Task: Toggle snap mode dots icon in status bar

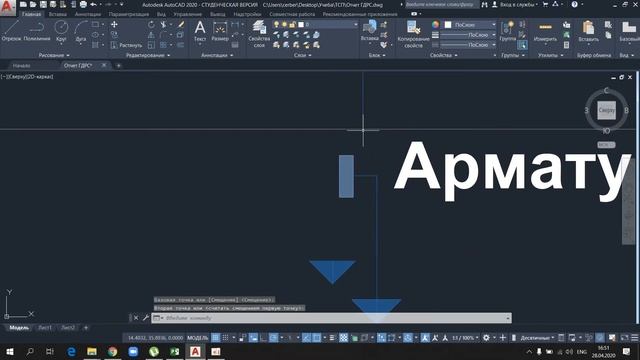Action: 225,338
